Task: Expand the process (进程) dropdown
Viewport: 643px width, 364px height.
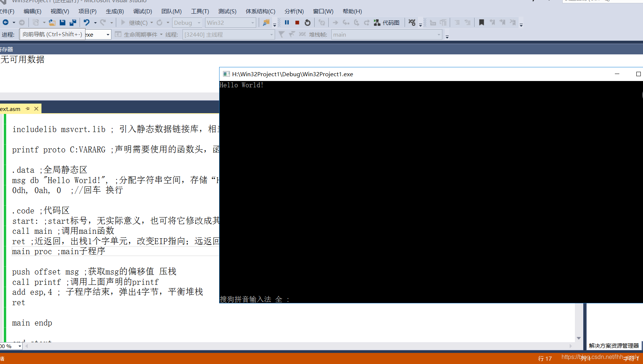Action: click(x=108, y=35)
